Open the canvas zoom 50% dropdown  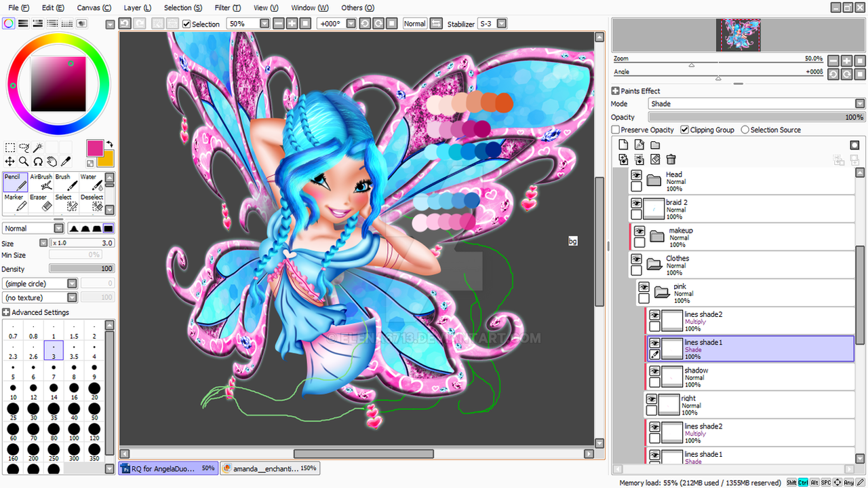(x=264, y=23)
